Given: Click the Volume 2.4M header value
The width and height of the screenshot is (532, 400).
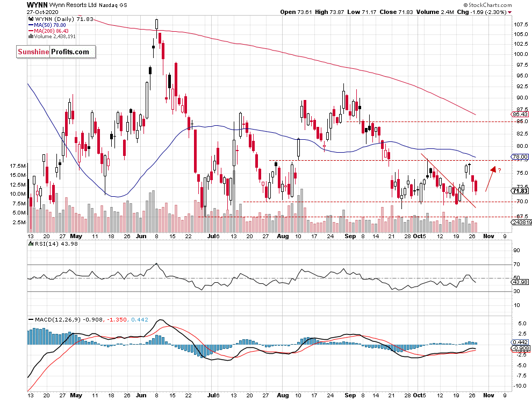Looking at the screenshot, I should (435, 12).
